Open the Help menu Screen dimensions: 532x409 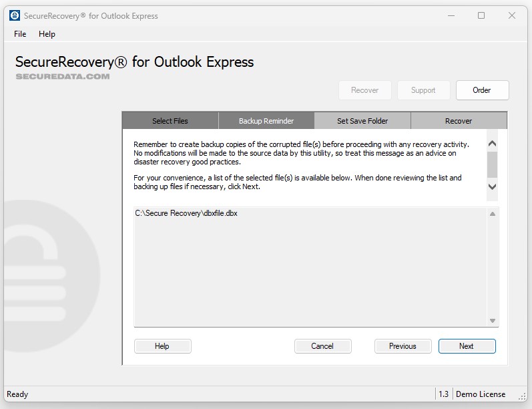click(x=47, y=34)
